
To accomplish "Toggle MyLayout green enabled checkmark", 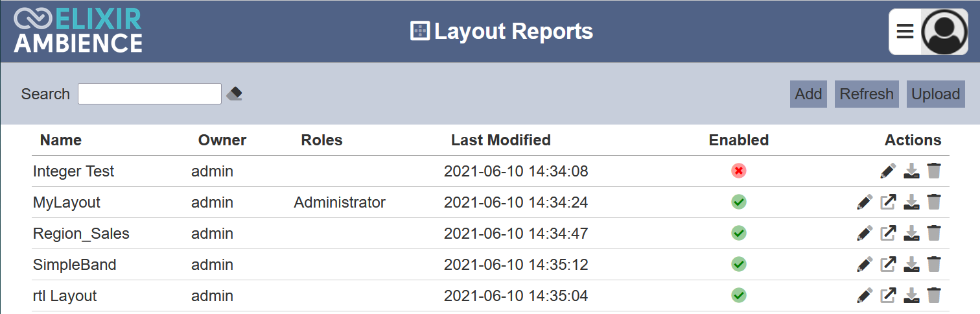I will click(x=739, y=202).
